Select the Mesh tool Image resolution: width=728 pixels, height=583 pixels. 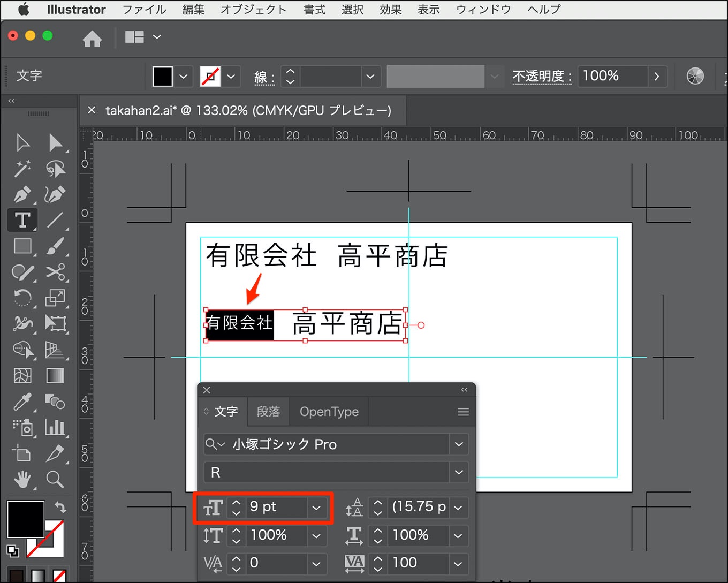tap(22, 375)
